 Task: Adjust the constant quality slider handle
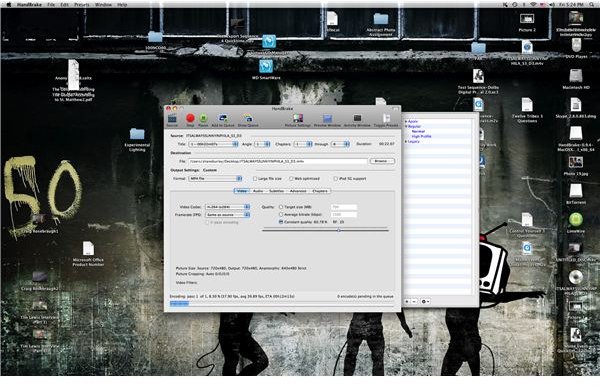(339, 230)
